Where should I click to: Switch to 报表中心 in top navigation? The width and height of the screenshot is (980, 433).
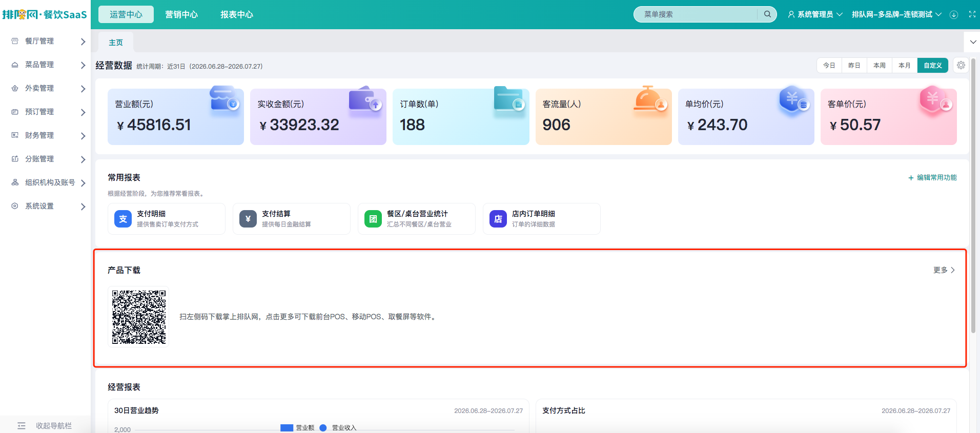pyautogui.click(x=237, y=14)
